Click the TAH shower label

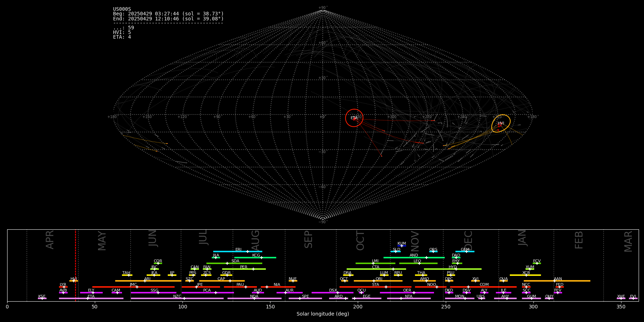pyautogui.click(x=126, y=273)
